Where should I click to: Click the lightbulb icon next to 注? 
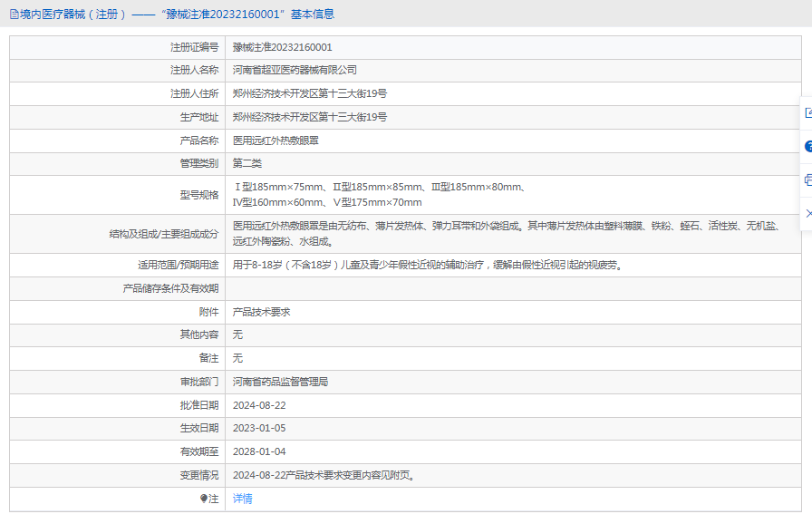(x=204, y=499)
